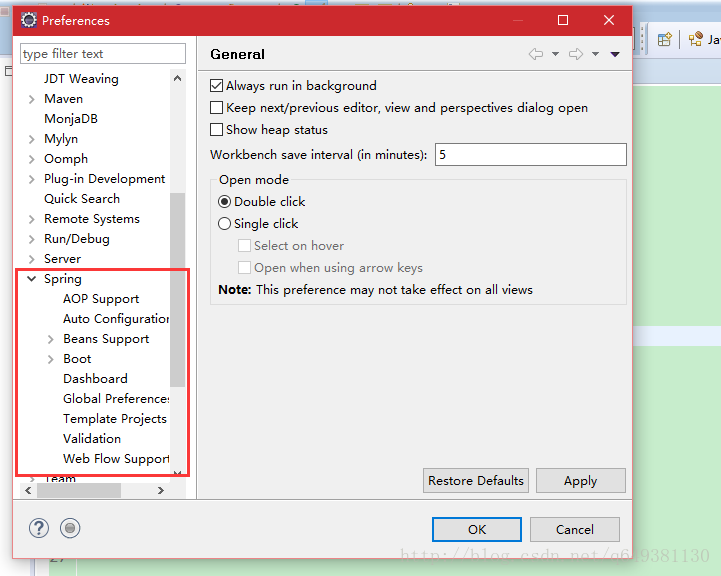Open the forward history dropdown arrow
The image size is (721, 576).
(595, 54)
